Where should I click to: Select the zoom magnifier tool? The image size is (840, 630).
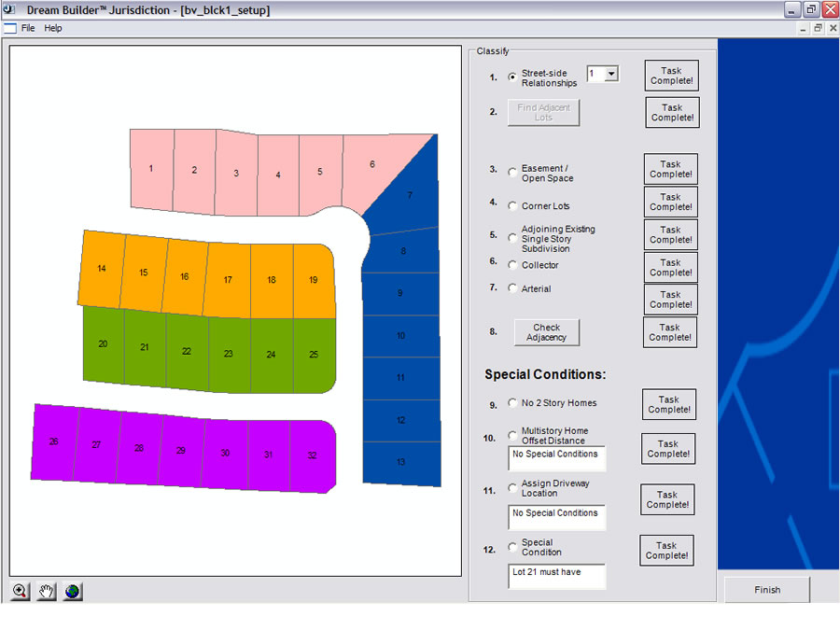[20, 592]
